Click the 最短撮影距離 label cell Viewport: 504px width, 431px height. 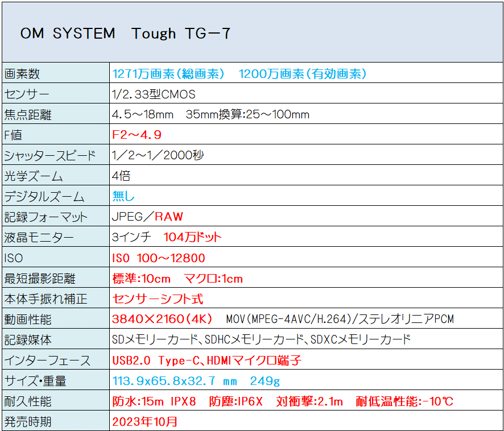[x=56, y=277]
